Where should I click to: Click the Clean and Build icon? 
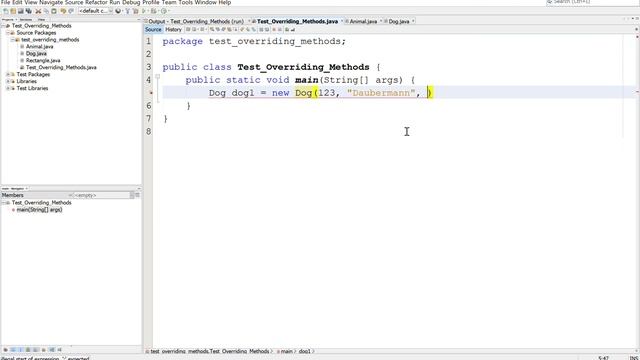136,11
